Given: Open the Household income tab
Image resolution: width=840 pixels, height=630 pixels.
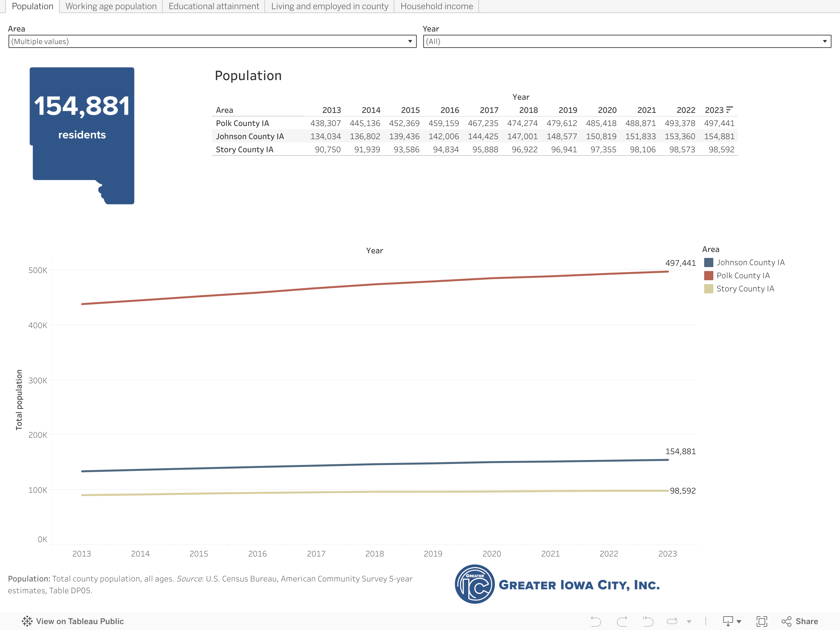Looking at the screenshot, I should point(436,6).
